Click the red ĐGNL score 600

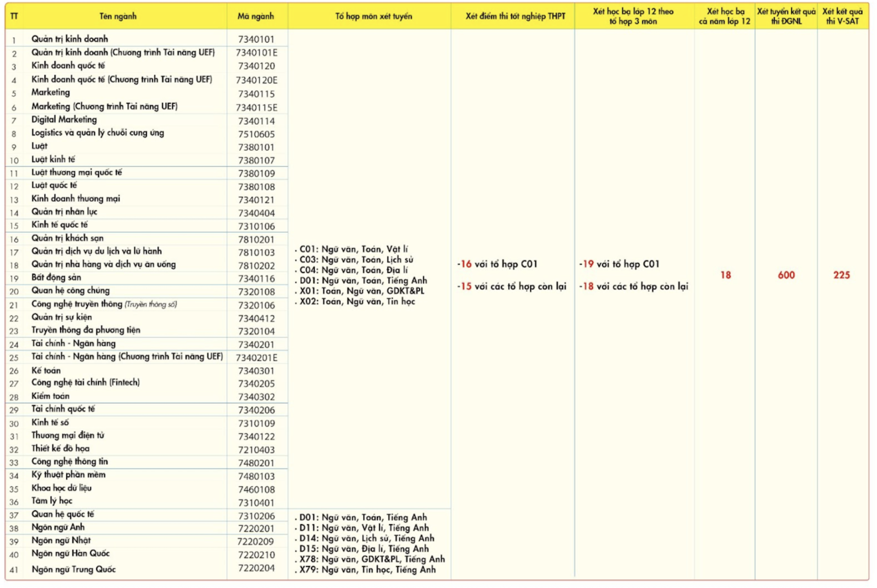point(786,275)
